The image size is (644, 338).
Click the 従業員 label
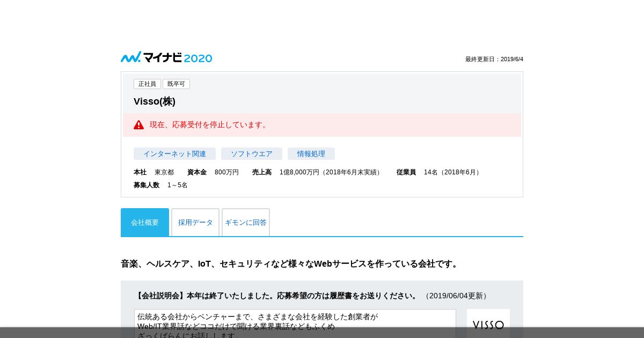(x=406, y=172)
